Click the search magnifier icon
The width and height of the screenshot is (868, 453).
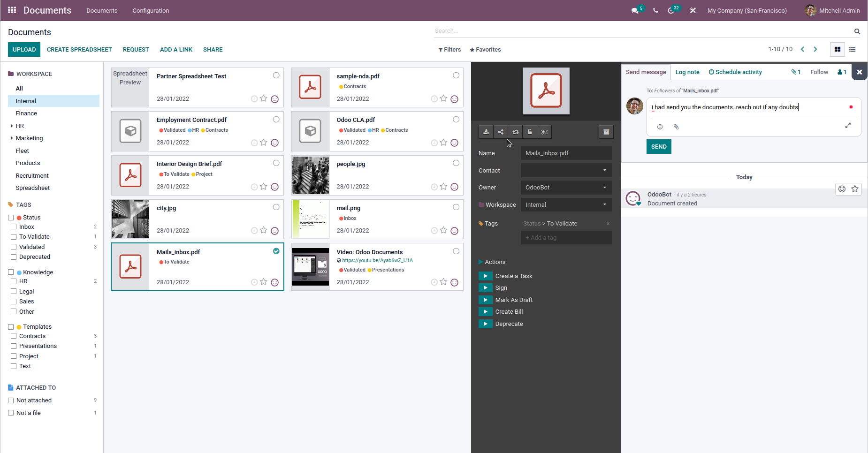pos(857,31)
